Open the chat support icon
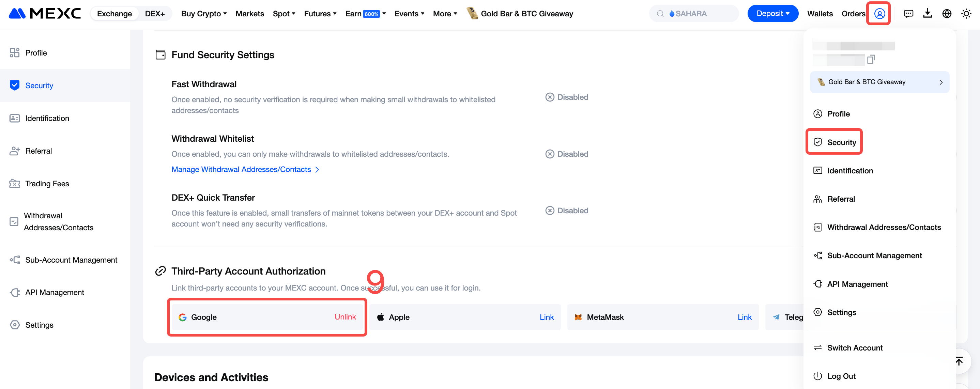The image size is (980, 389). pyautogui.click(x=908, y=14)
